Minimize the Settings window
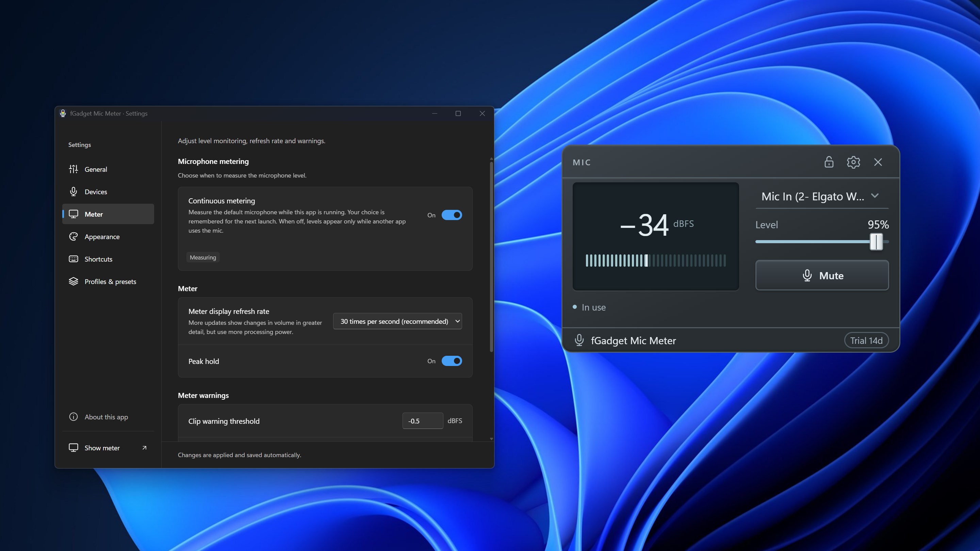 coord(435,113)
